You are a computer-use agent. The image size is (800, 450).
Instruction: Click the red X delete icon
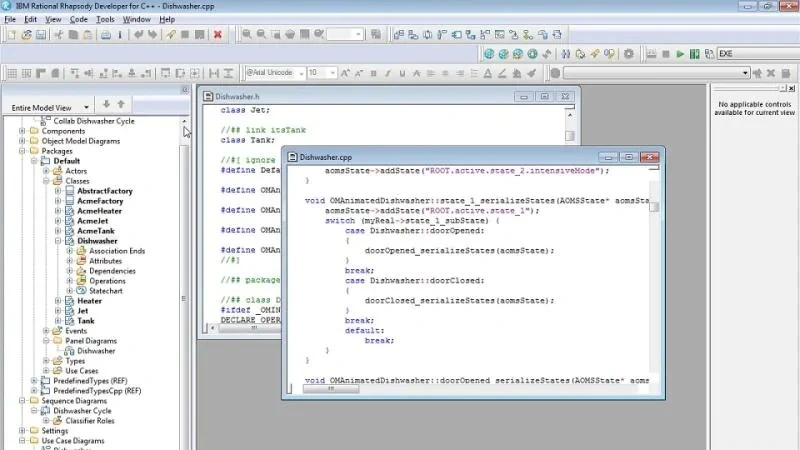point(218,34)
